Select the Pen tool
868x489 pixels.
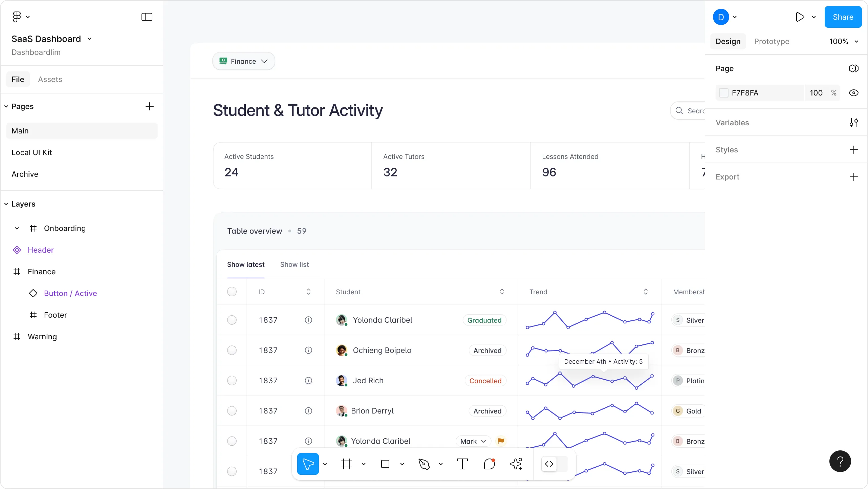tap(424, 464)
